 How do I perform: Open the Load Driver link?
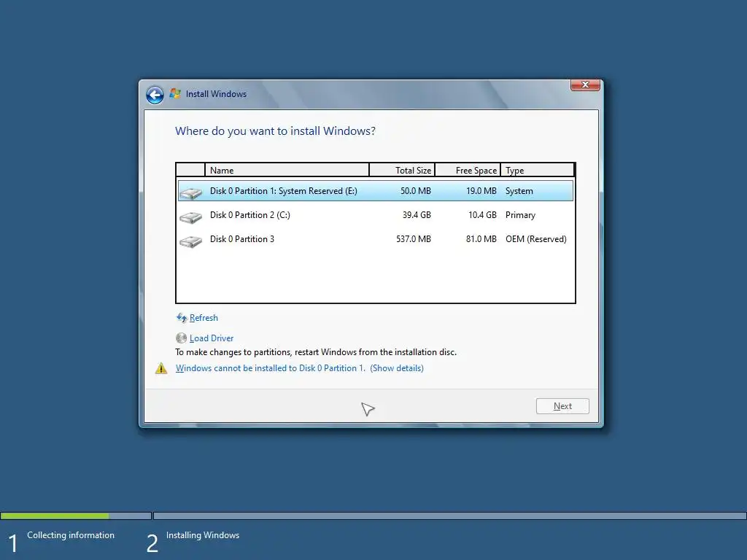(x=212, y=338)
